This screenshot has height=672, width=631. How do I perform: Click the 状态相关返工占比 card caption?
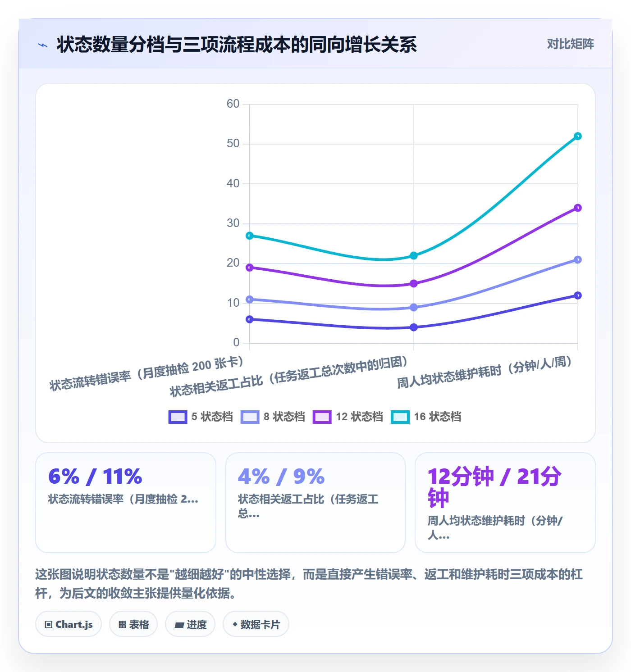coord(308,506)
